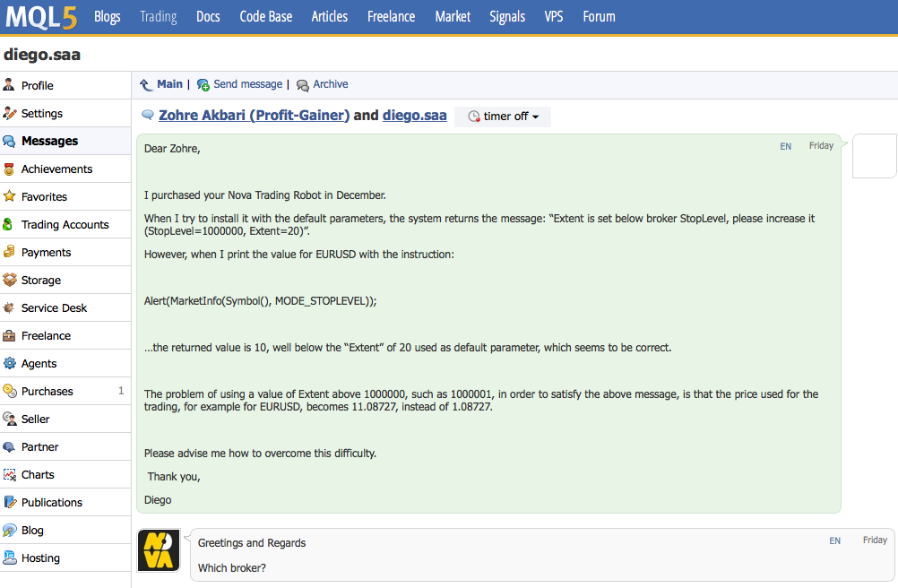Click the Service Desk icon
The width and height of the screenshot is (898, 588).
9,307
